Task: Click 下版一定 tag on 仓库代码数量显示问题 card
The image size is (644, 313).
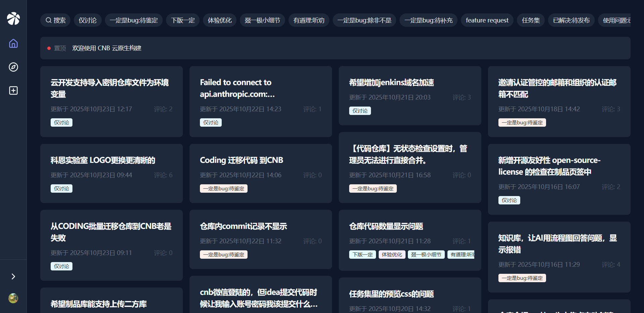Action: pyautogui.click(x=362, y=255)
